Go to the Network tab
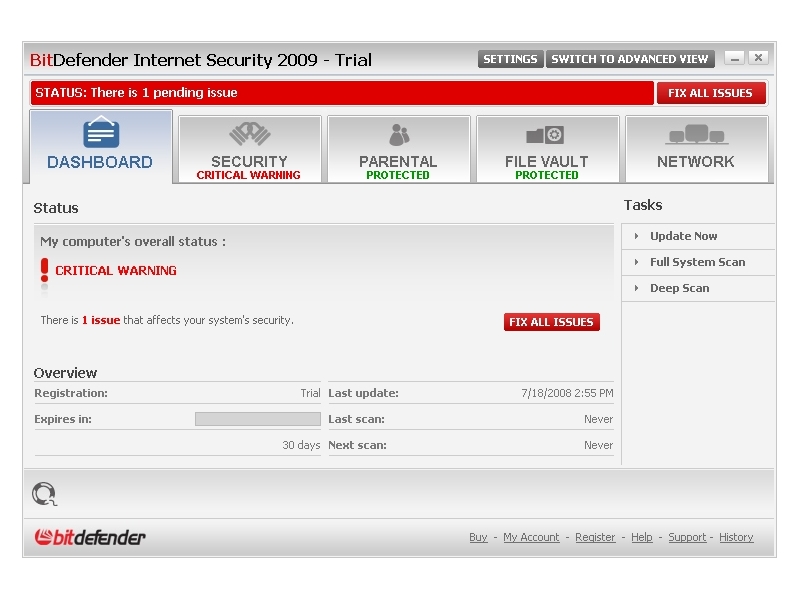This screenshot has width=800, height=600. (x=696, y=149)
